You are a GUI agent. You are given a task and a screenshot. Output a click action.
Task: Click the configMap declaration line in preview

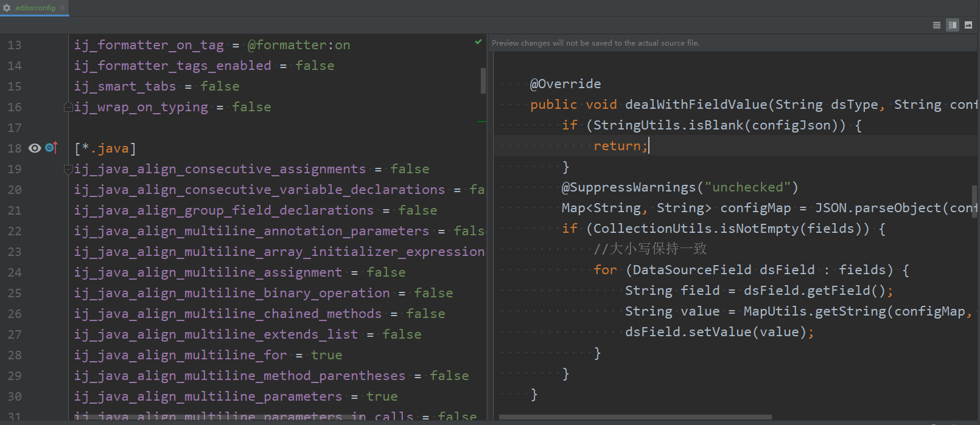coord(769,208)
